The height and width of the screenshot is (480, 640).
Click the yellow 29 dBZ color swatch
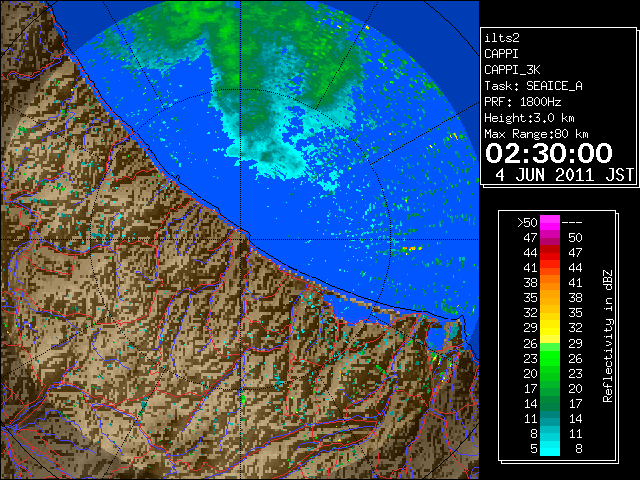(x=550, y=328)
